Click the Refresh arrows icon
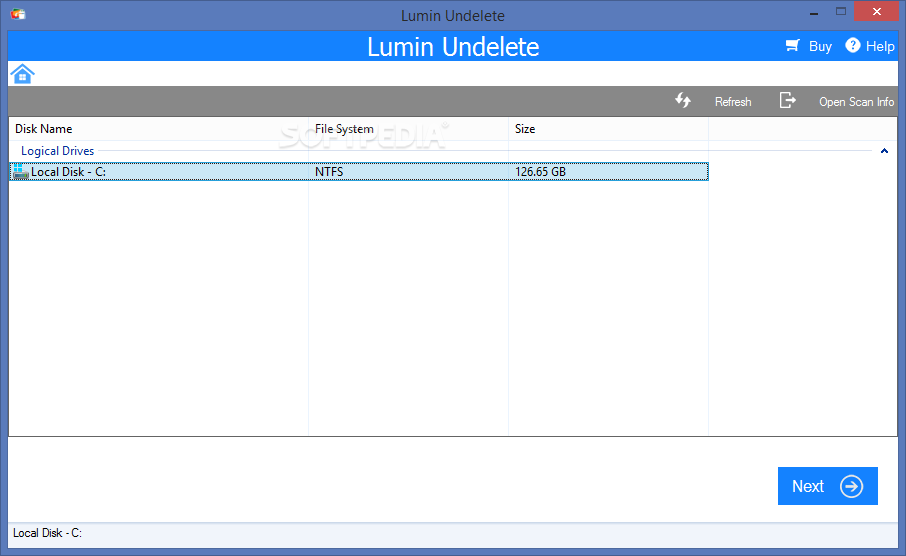Viewport: 906px width, 556px height. coord(683,101)
